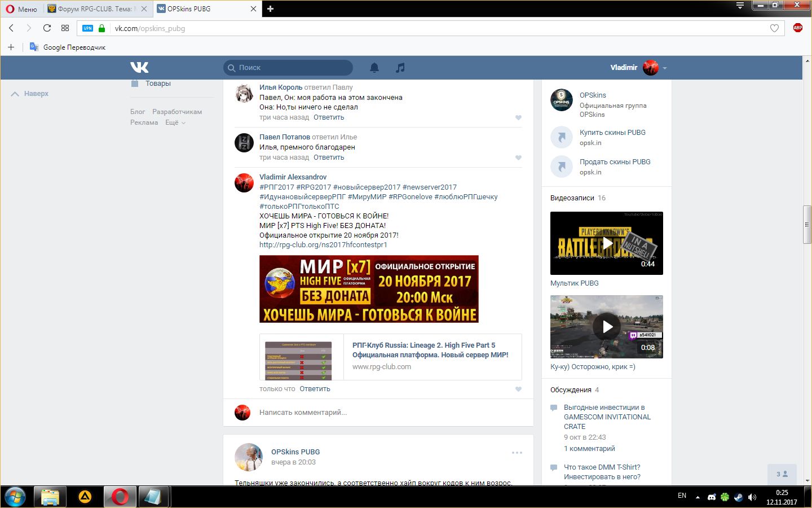Open the OPSkins PUBG post author name
The height and width of the screenshot is (508, 812).
click(x=295, y=452)
